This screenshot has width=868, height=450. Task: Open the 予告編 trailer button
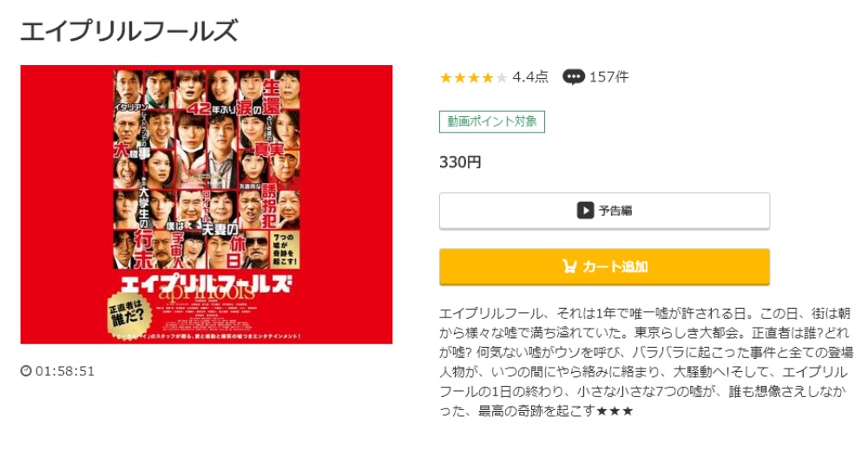coord(604,211)
